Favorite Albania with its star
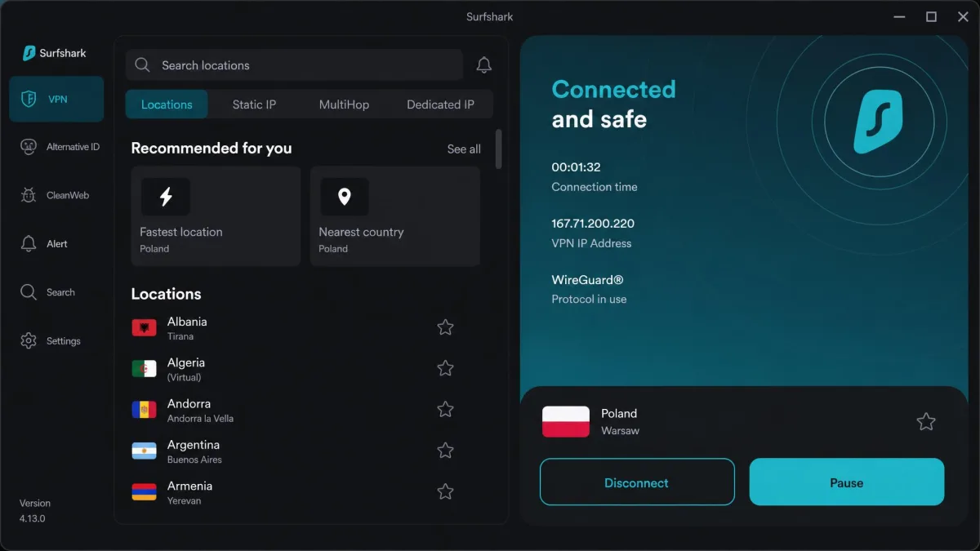 point(445,327)
